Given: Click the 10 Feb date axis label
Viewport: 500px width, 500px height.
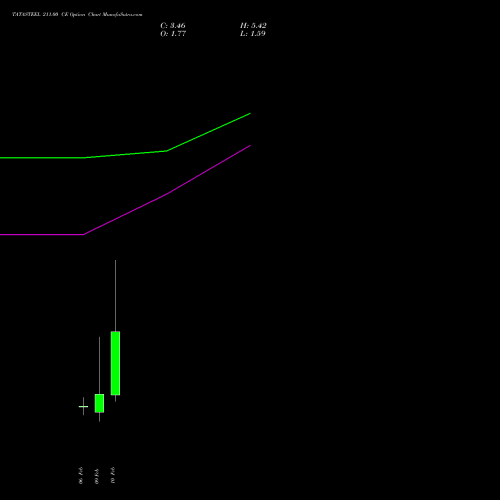Looking at the screenshot, I should coord(113,475).
